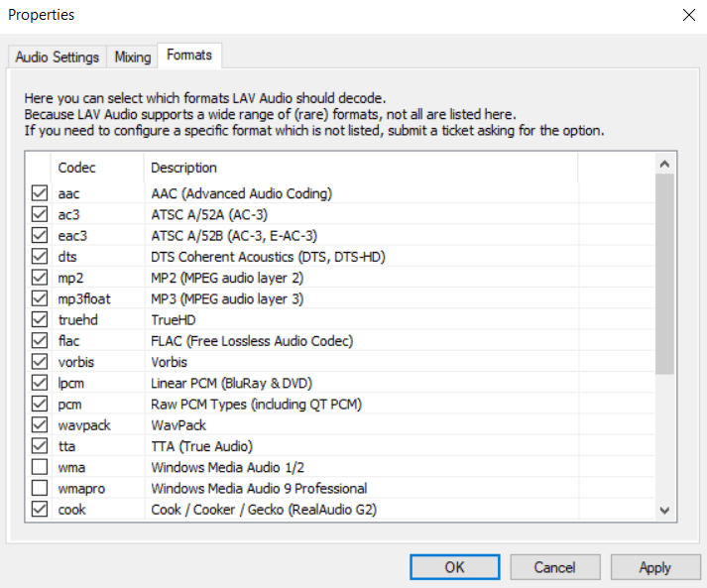Viewport: 707px width, 588px height.
Task: Switch to the Audio Settings tab
Action: point(58,58)
